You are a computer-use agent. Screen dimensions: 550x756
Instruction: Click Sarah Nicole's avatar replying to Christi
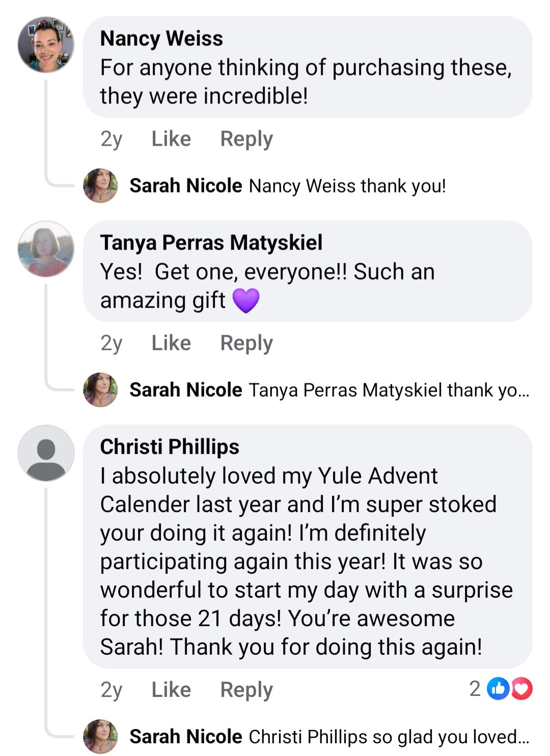(100, 737)
